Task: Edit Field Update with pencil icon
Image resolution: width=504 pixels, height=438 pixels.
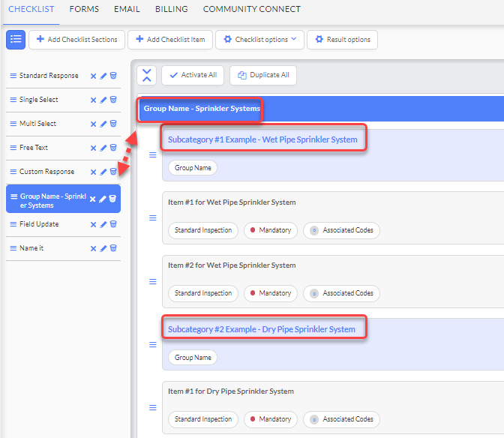Action: [x=103, y=224]
